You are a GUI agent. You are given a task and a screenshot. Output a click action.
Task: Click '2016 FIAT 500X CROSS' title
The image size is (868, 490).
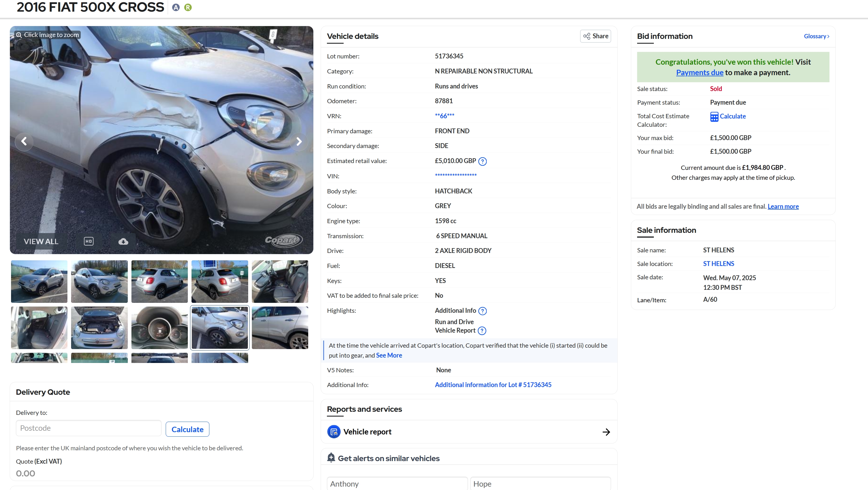coord(90,7)
